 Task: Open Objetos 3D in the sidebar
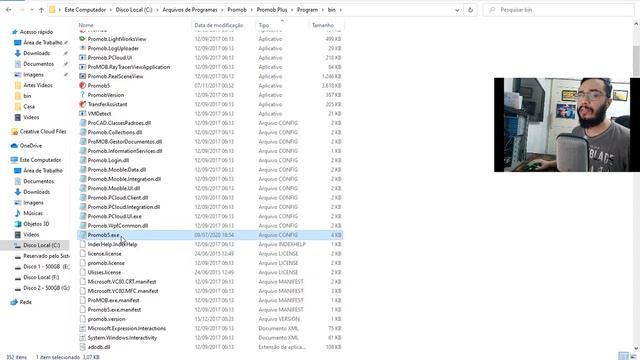click(x=36, y=224)
